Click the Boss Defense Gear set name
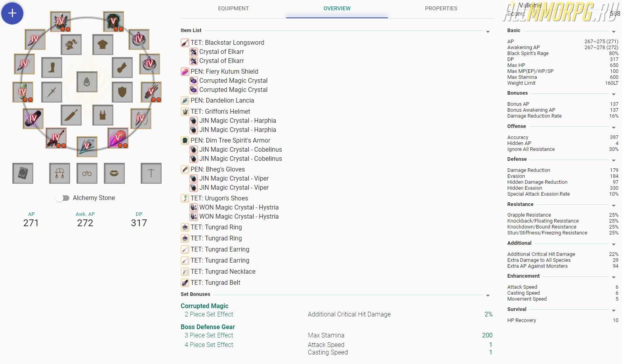622x364 pixels. 208,327
